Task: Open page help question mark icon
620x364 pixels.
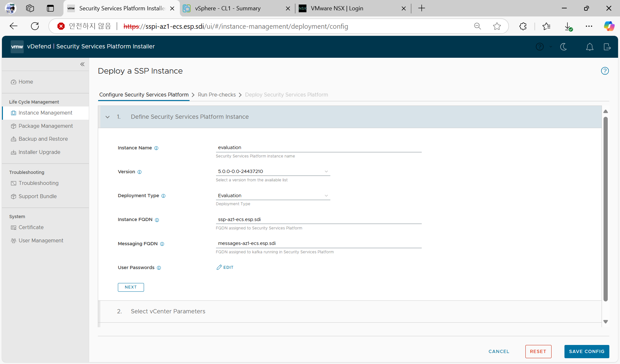Action: (605, 71)
